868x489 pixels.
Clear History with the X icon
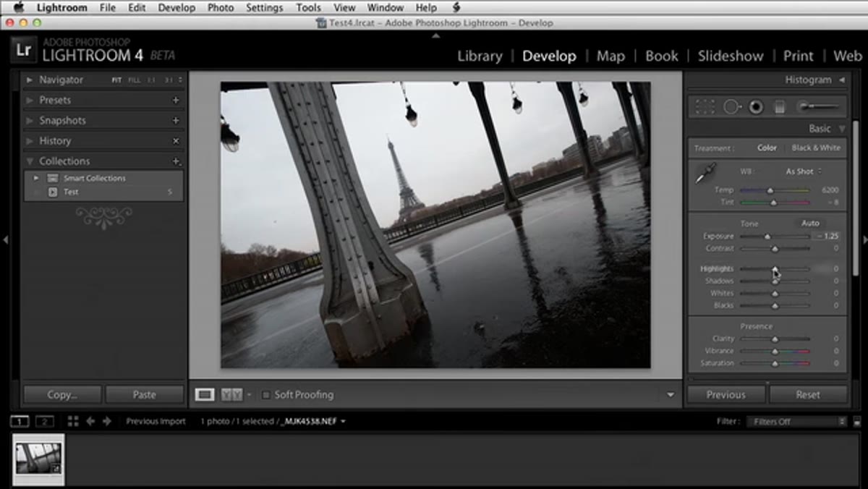pos(176,140)
